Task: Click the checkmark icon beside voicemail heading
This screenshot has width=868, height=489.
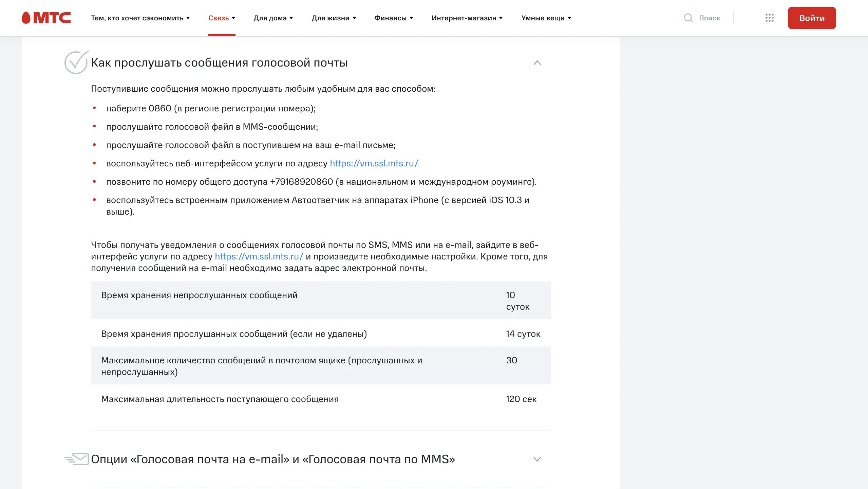Action: coord(77,62)
